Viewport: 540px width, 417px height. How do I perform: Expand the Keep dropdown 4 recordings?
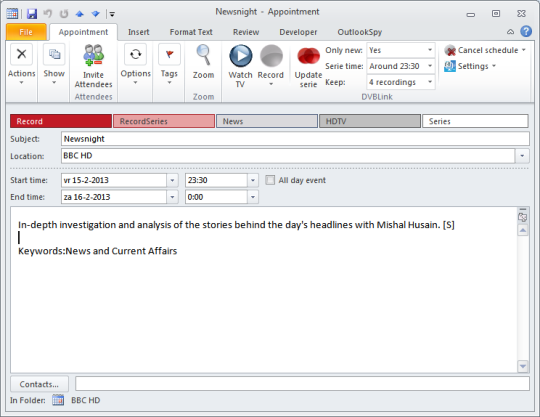[x=430, y=82]
